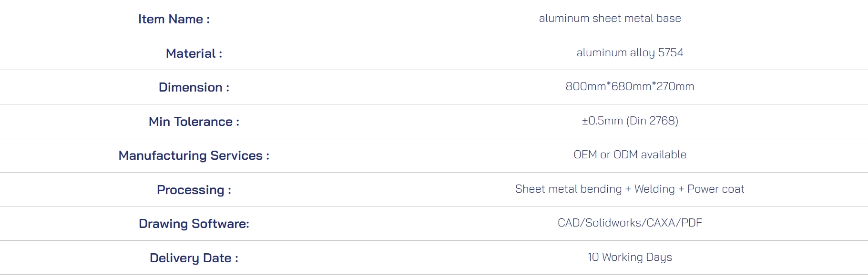This screenshot has width=868, height=278.
Task: Click the '10 Working Days' value
Action: pyautogui.click(x=629, y=257)
